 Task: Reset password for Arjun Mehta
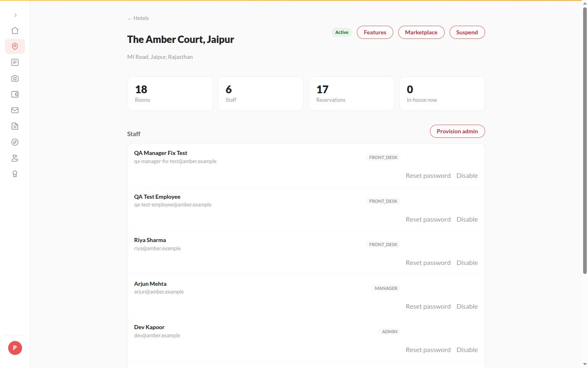(428, 307)
